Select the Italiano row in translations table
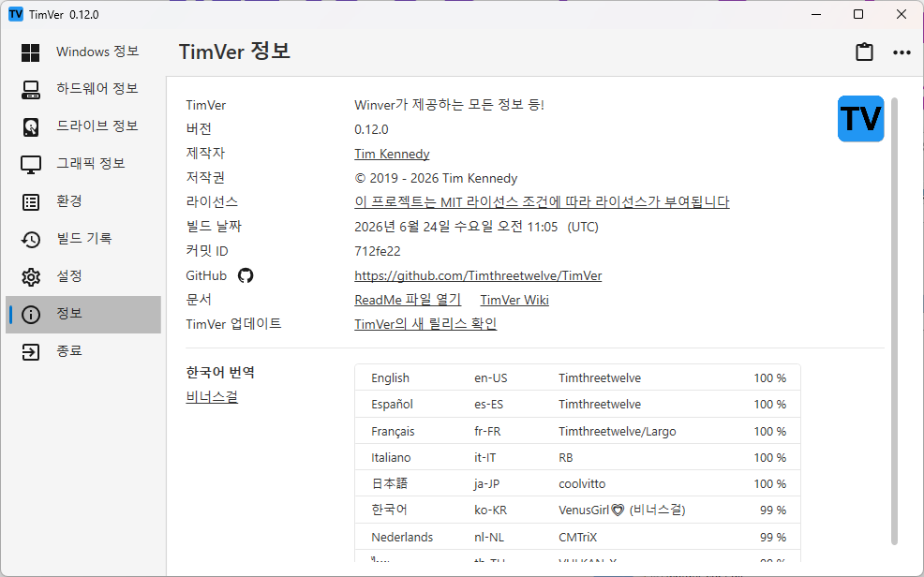The width and height of the screenshot is (924, 577). pyautogui.click(x=577, y=457)
